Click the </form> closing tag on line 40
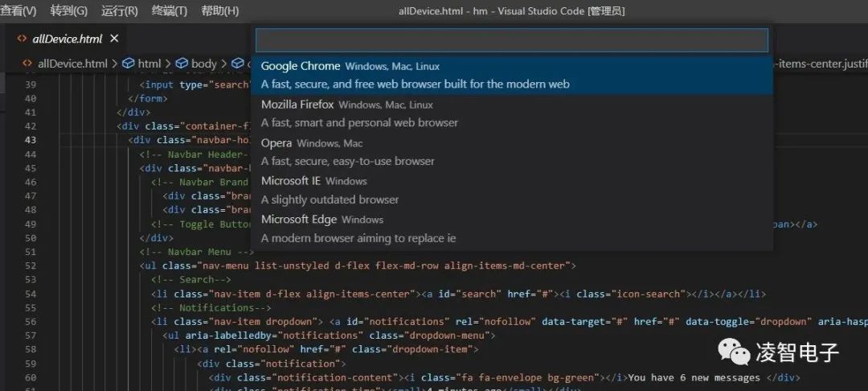This screenshot has height=391, width=868. coord(148,99)
